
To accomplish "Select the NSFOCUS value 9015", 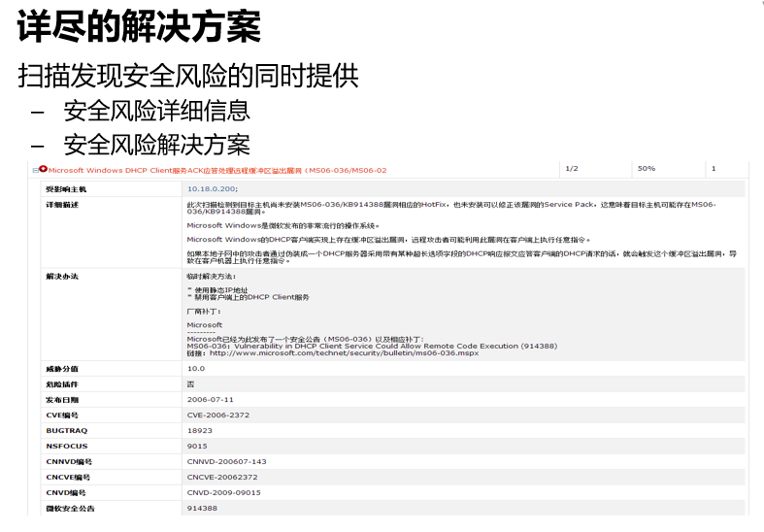I will [x=197, y=447].
